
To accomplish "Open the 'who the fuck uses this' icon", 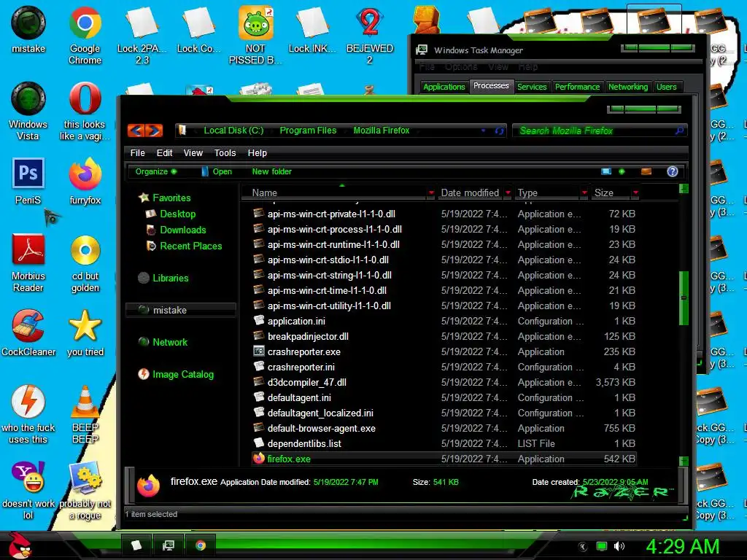I will pos(28,414).
